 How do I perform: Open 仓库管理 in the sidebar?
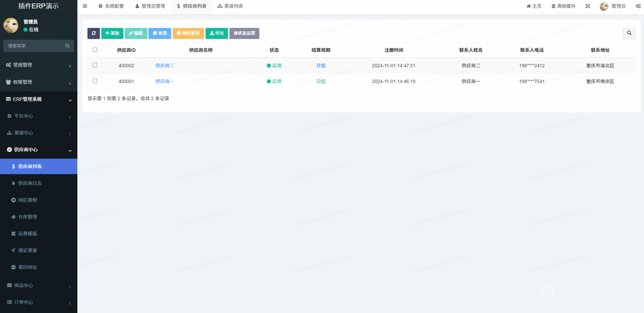[27, 217]
